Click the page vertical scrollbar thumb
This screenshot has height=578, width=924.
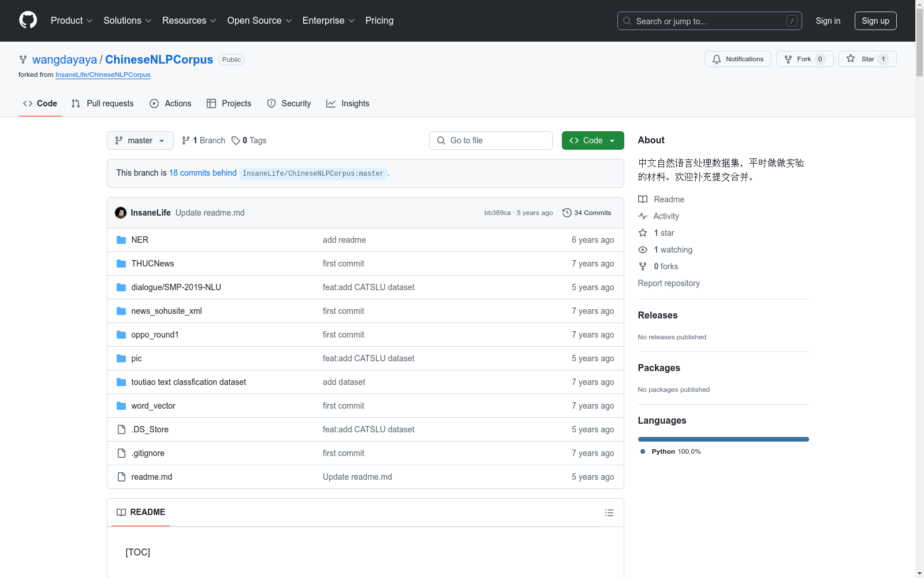tap(920, 42)
